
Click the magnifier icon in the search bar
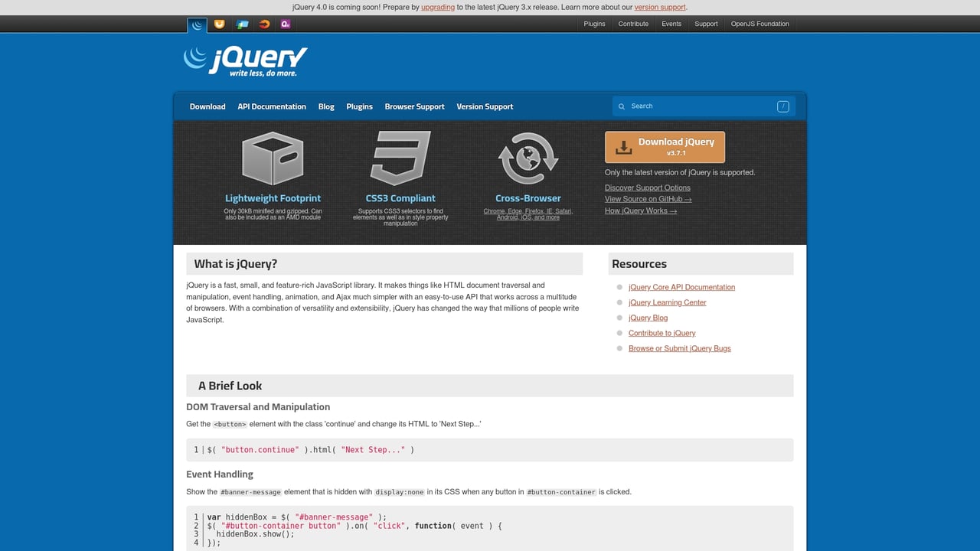621,106
